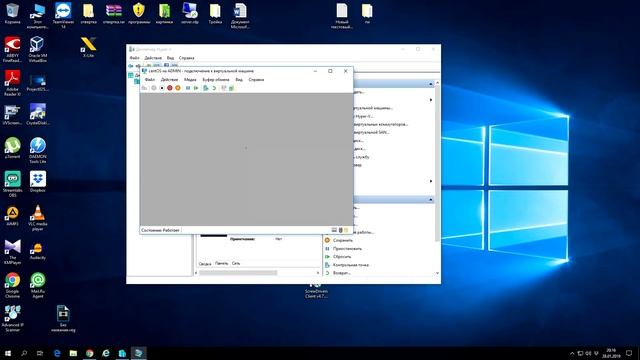Open DAEMON Tools Lite desktop icon
640x360 pixels.
click(38, 150)
